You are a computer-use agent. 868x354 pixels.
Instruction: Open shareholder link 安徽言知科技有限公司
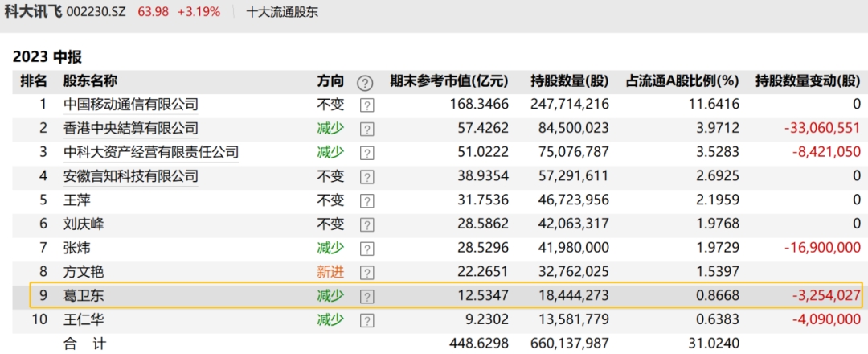[x=131, y=176]
